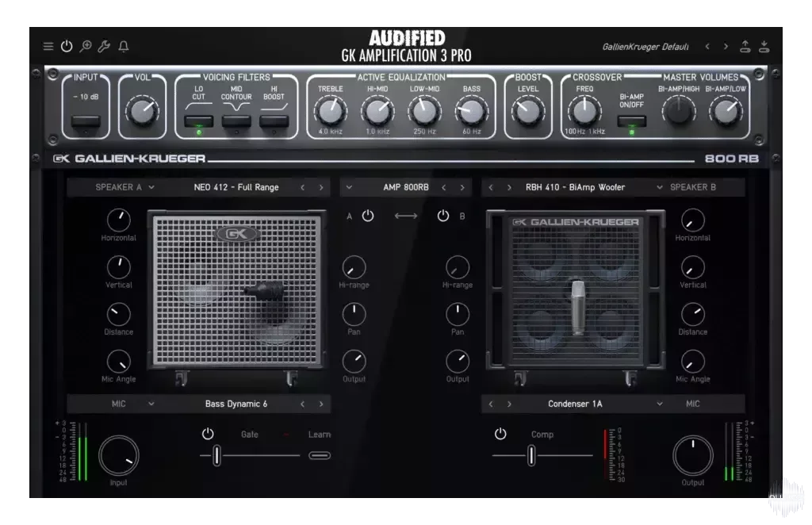Select previous amp before AMP 800RB

444,187
